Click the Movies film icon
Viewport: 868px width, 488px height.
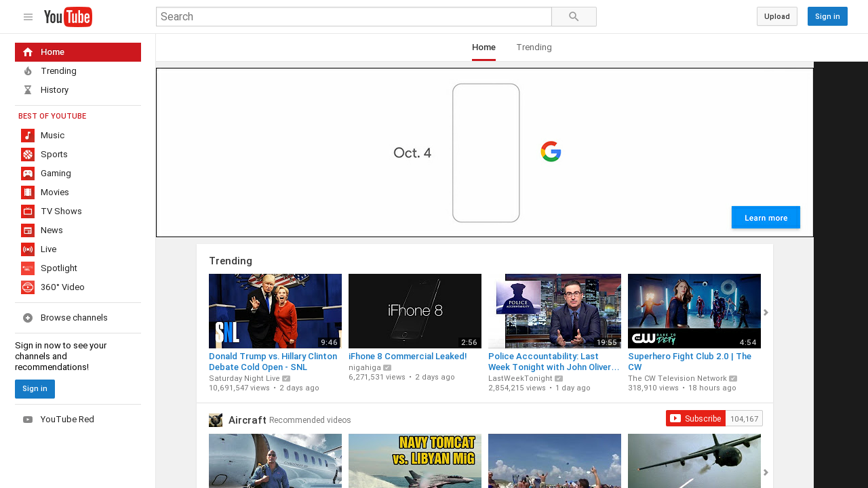tap(28, 192)
